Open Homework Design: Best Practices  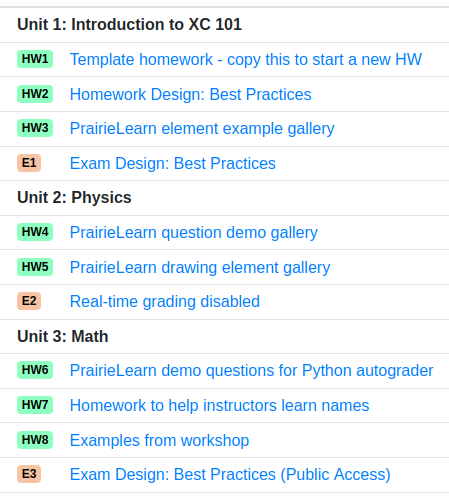(x=191, y=94)
